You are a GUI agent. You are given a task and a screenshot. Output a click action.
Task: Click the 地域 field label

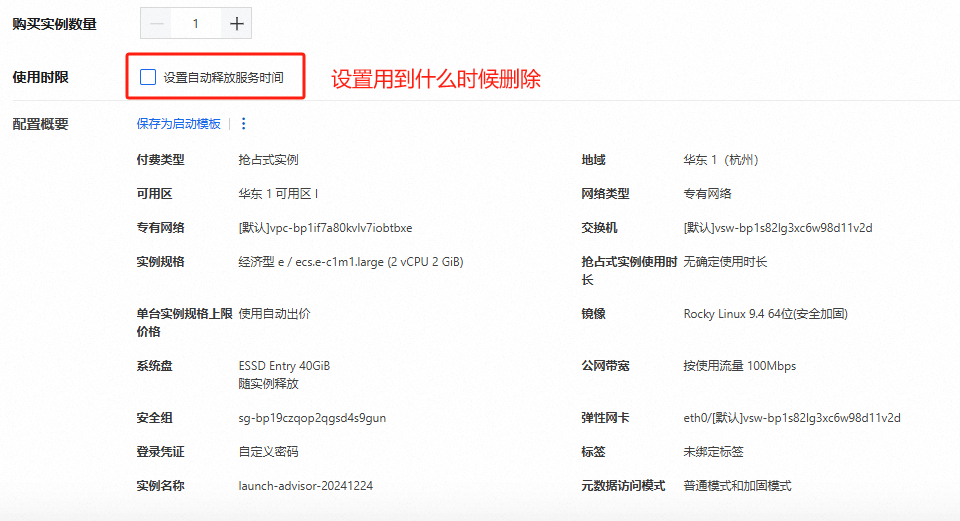coord(593,160)
